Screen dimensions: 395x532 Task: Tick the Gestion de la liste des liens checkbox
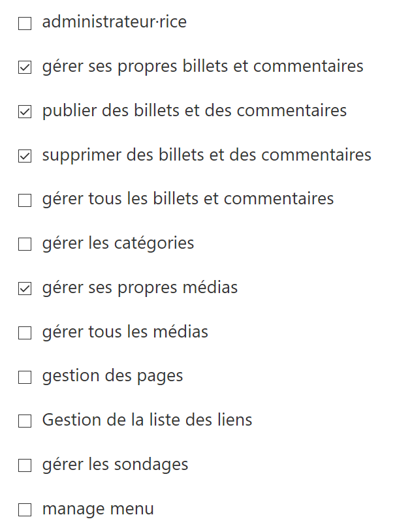[x=25, y=421]
